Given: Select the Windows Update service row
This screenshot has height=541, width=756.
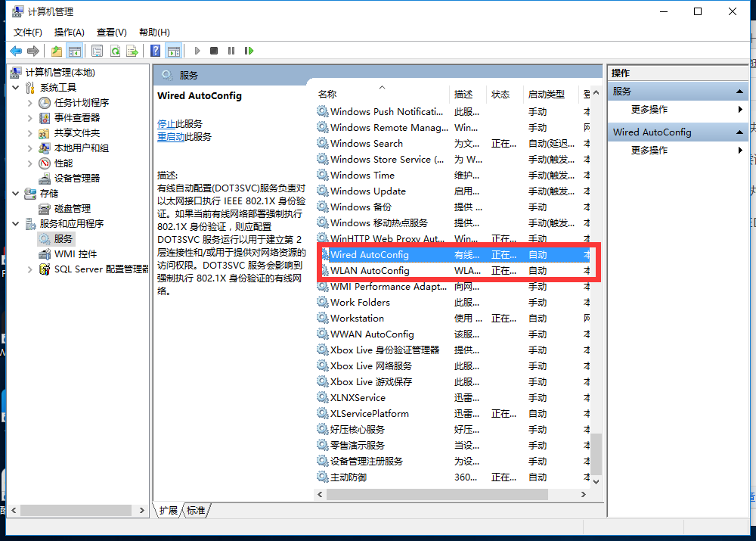Looking at the screenshot, I should coord(453,191).
